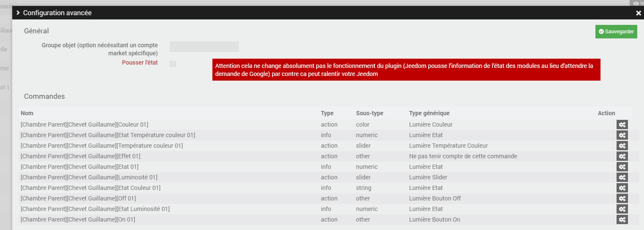
Task: Open configuration gear for Off 01 command
Action: [x=622, y=198]
